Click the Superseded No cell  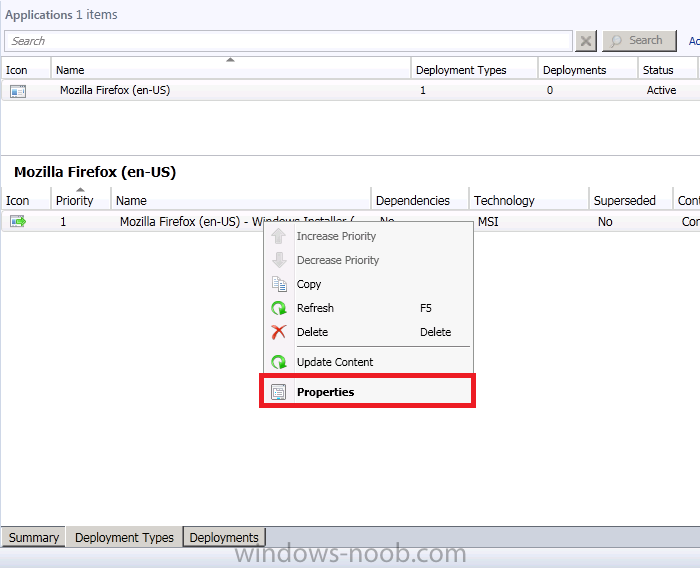pyautogui.click(x=605, y=221)
